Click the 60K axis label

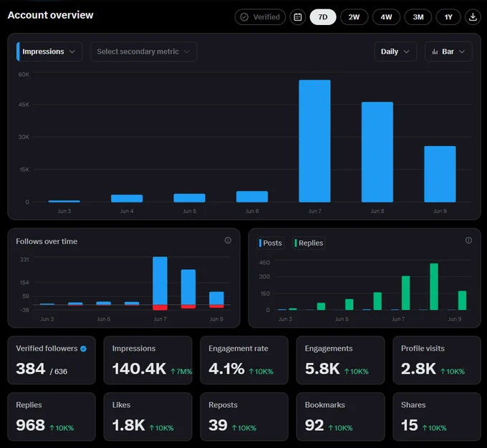point(24,74)
